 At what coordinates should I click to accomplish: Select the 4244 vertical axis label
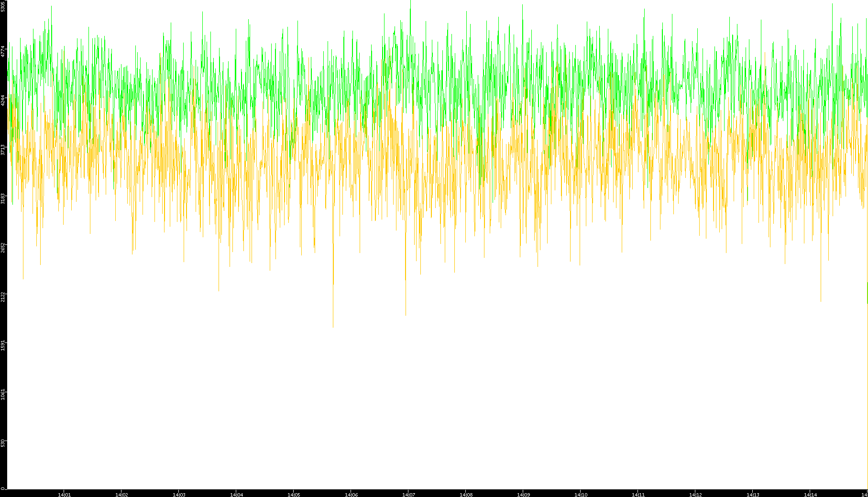coord(3,100)
